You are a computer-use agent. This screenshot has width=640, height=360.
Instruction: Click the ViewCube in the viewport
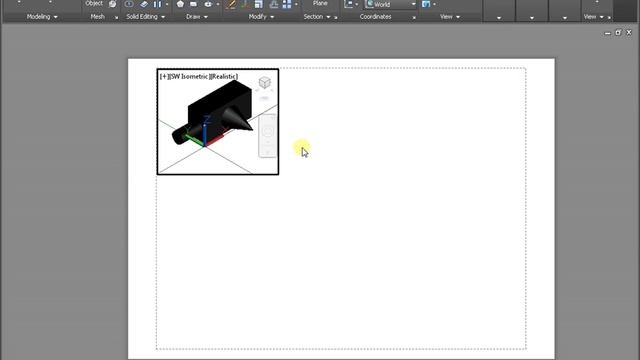[264, 83]
